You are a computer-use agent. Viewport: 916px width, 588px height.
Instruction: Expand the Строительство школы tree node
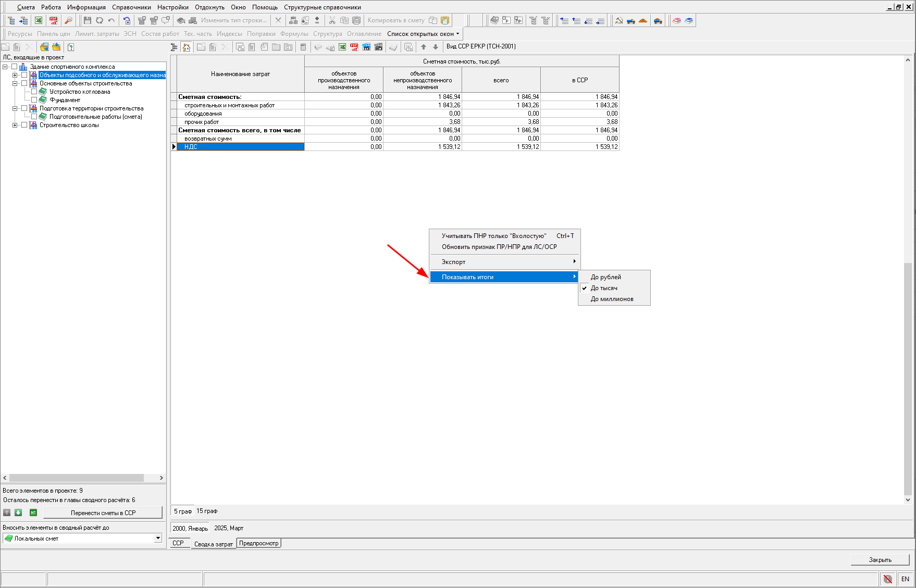coord(15,125)
